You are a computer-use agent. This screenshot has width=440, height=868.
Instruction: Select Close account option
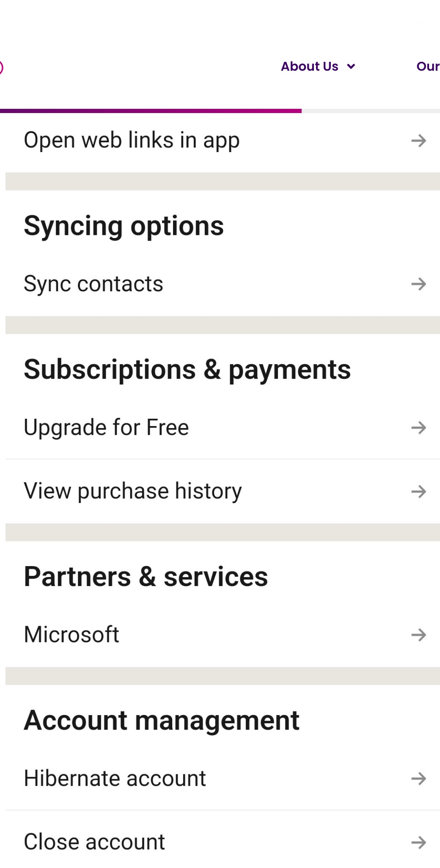pos(94,842)
